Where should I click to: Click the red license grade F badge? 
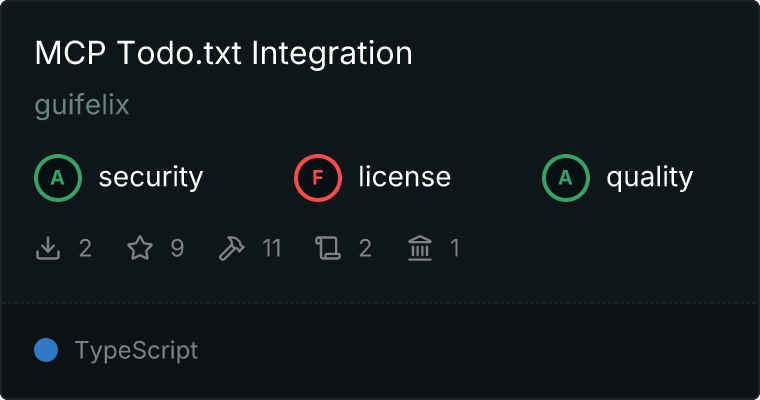[x=318, y=178]
